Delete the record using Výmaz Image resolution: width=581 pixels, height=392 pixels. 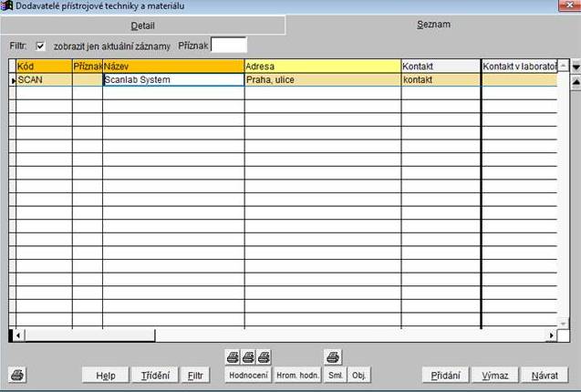494,376
